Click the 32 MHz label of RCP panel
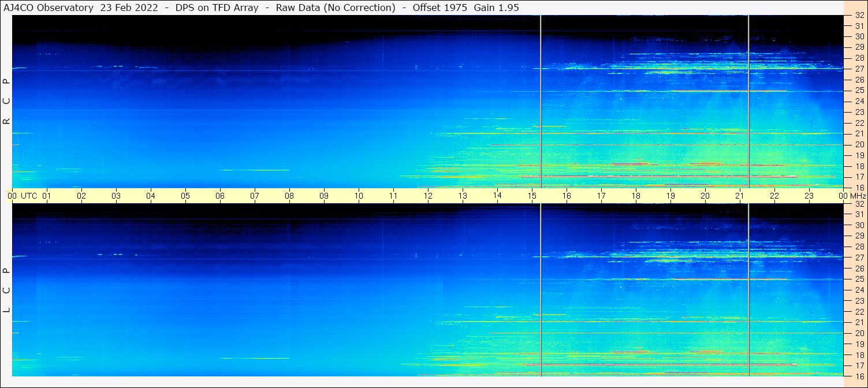 coord(859,16)
